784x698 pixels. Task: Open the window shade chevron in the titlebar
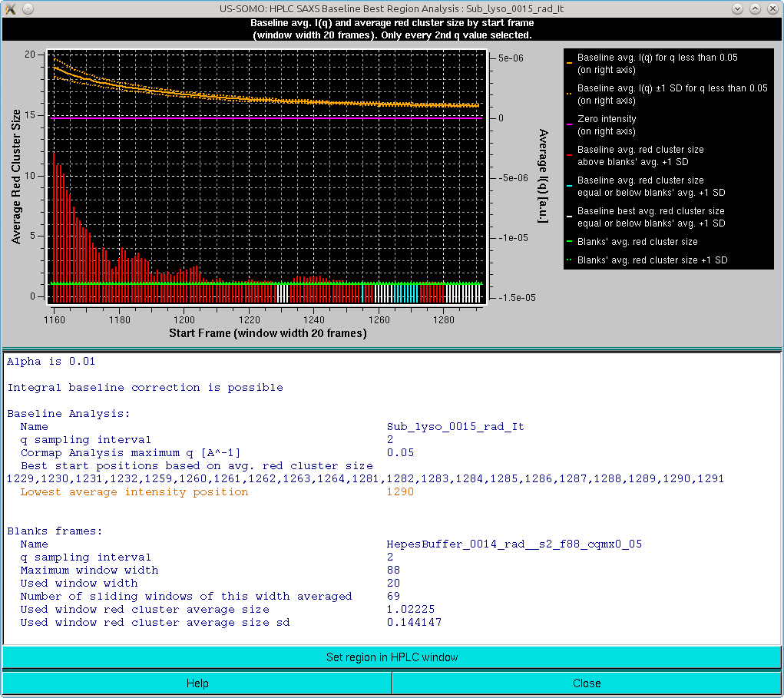coord(737,8)
